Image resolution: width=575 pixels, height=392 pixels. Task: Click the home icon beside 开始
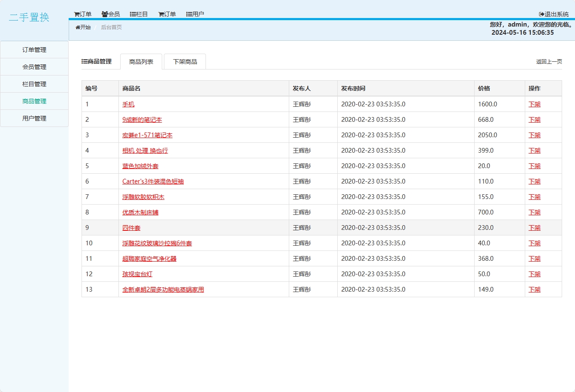pos(78,27)
